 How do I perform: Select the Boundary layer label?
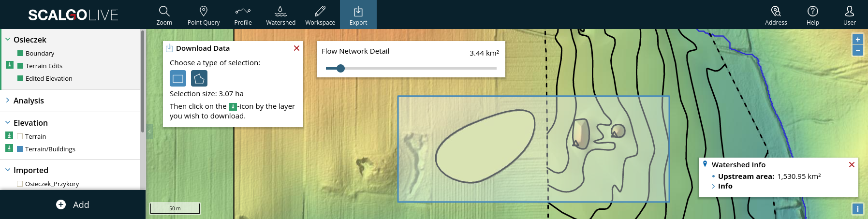pos(40,53)
